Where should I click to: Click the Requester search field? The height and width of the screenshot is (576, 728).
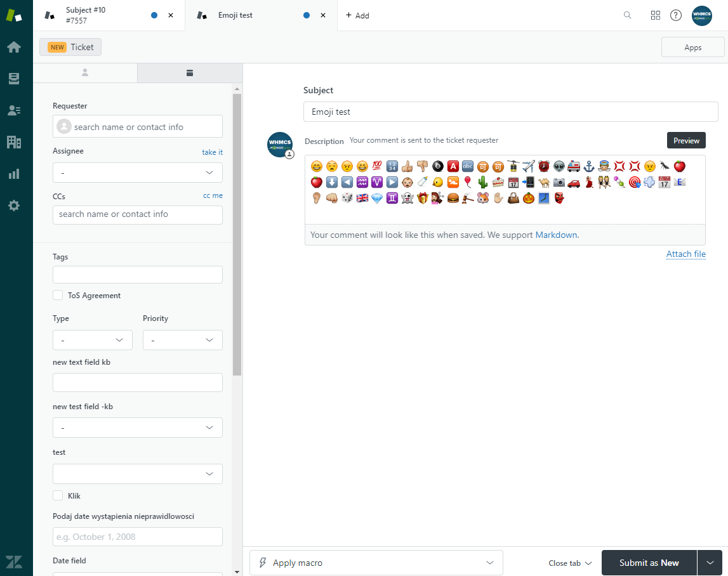pos(138,126)
